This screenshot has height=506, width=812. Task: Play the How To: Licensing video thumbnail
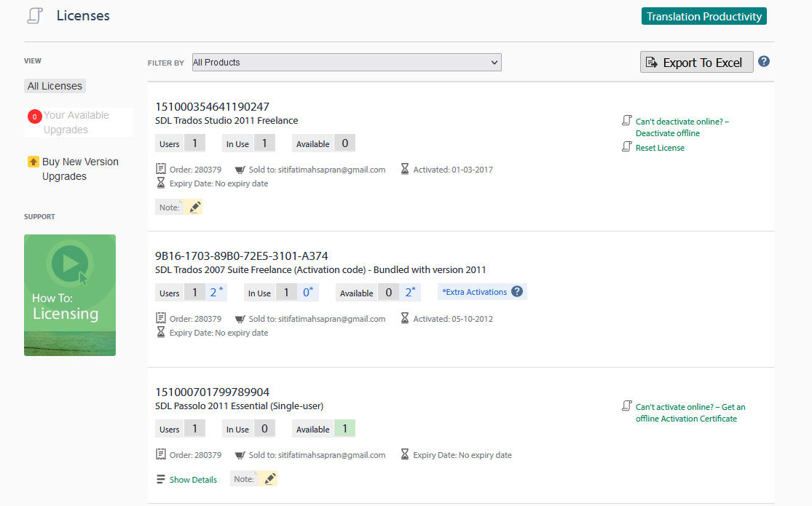pyautogui.click(x=70, y=295)
